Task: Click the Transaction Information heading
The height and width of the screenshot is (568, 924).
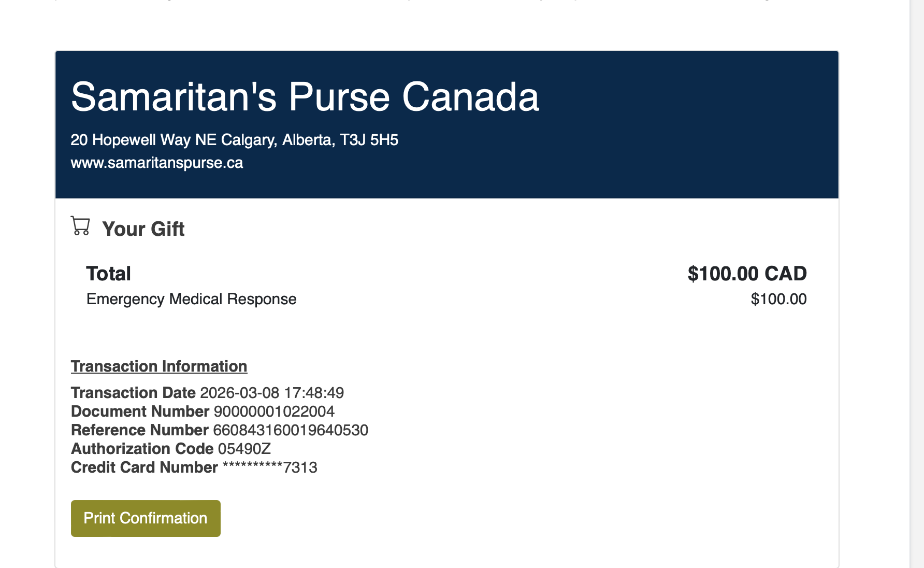Action: pyautogui.click(x=159, y=366)
